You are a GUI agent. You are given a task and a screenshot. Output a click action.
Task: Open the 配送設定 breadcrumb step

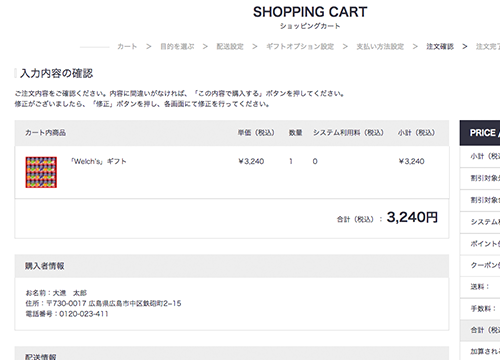point(230,46)
